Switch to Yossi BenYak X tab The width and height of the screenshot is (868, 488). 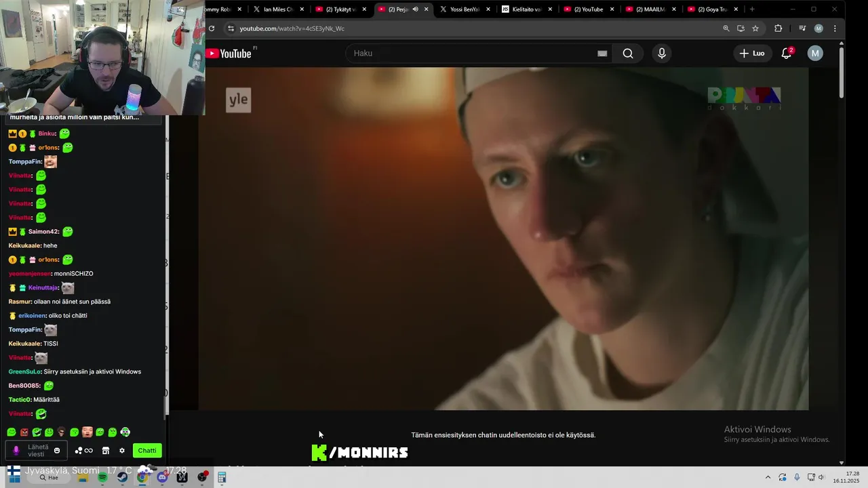[465, 9]
